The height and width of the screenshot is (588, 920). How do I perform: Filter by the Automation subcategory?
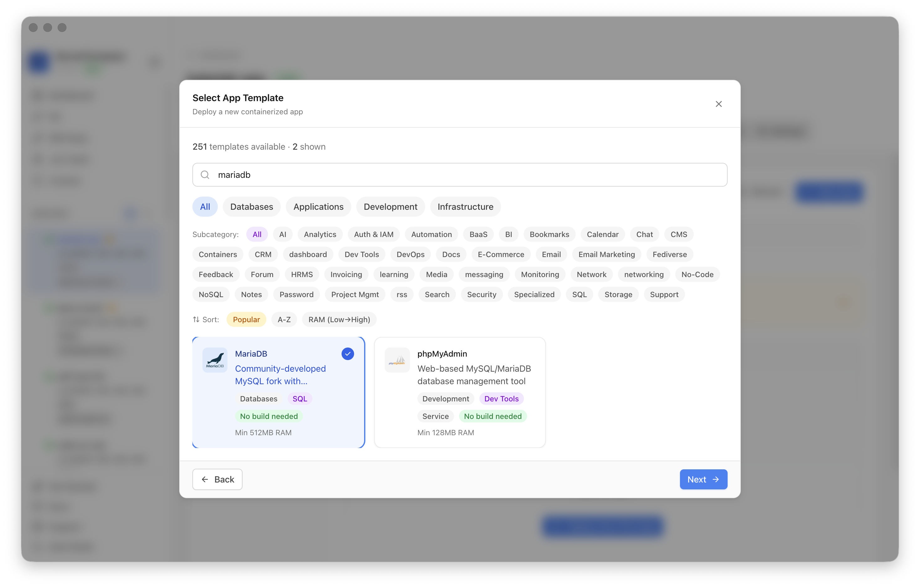click(431, 234)
